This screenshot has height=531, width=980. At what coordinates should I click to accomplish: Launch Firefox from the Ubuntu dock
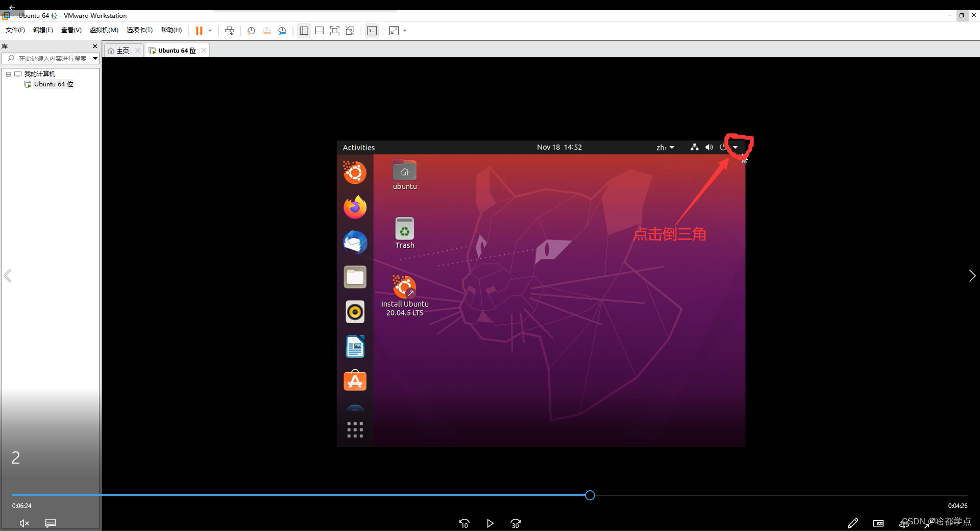coord(355,207)
